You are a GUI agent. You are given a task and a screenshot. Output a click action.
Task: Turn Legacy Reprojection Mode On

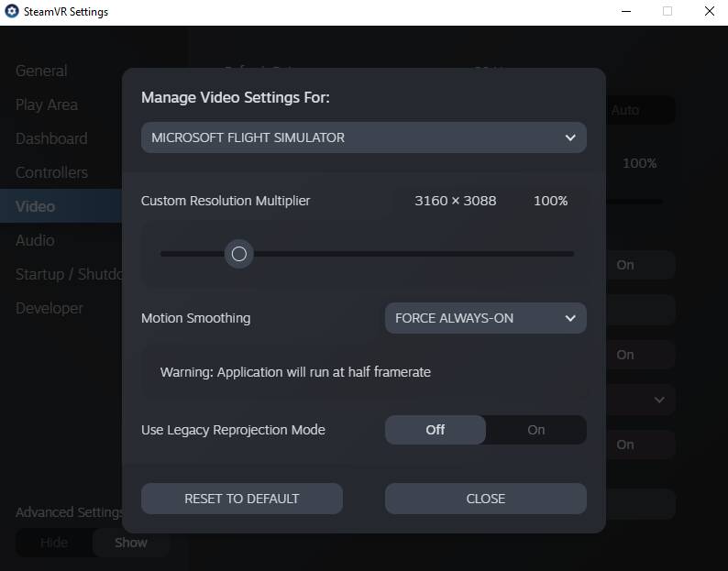(536, 430)
